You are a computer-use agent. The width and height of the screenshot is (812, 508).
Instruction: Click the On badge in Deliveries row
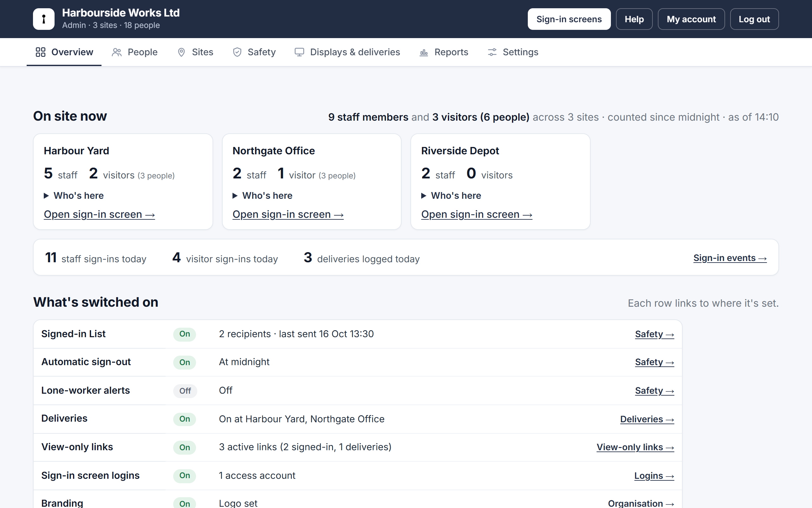pos(185,419)
